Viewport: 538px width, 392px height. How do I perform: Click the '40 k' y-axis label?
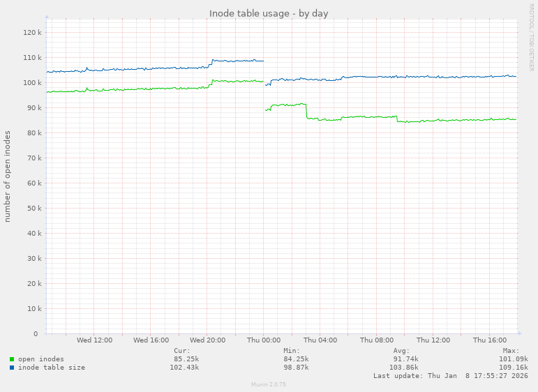[34, 233]
